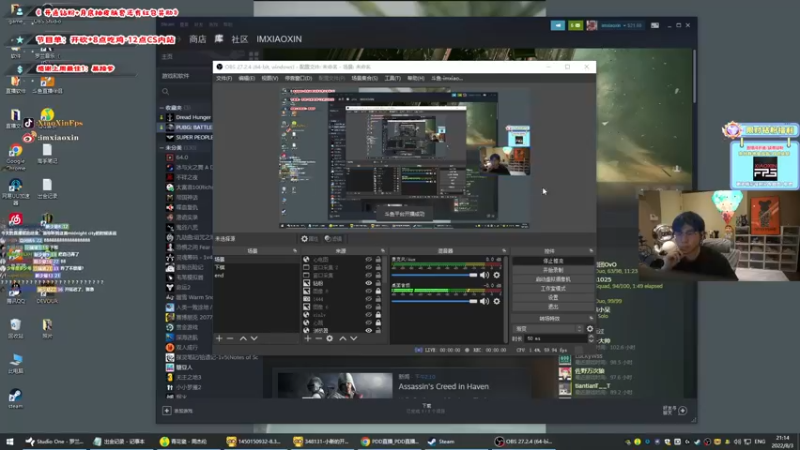Remove the selected source in OBS
Image resolution: width=800 pixels, height=450 pixels.
318,338
